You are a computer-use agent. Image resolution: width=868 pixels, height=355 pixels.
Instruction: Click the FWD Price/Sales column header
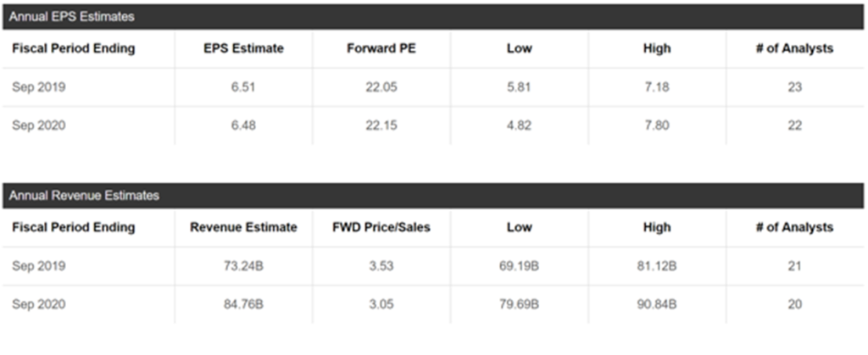coord(381,227)
